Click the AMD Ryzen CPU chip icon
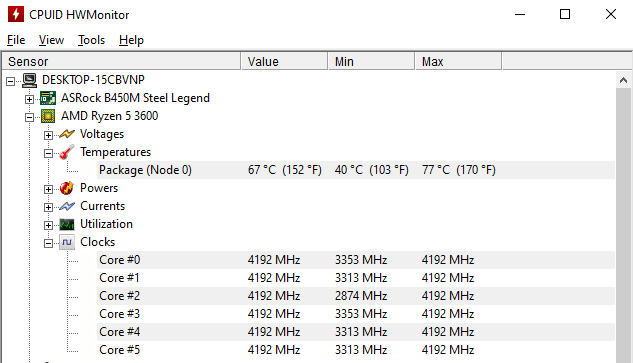 48,116
